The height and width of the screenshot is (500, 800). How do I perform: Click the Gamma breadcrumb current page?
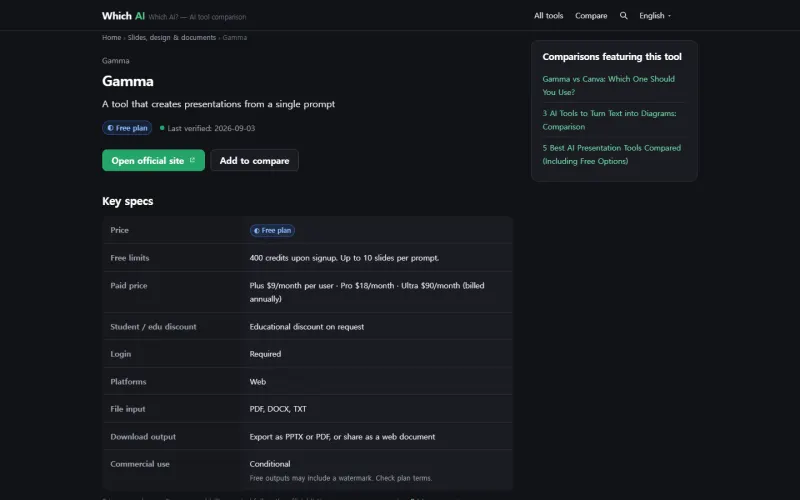tap(235, 37)
